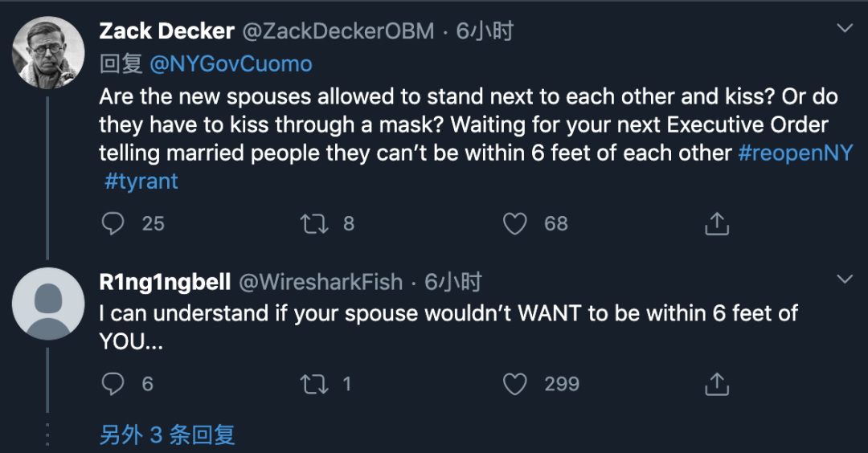Open the #tyrant hashtag
The image size is (868, 453).
tap(141, 181)
